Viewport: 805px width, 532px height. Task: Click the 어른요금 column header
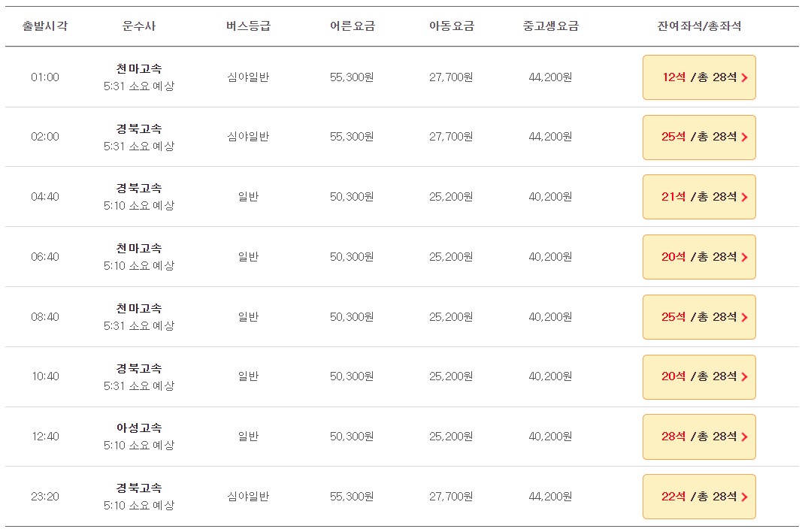coord(353,26)
